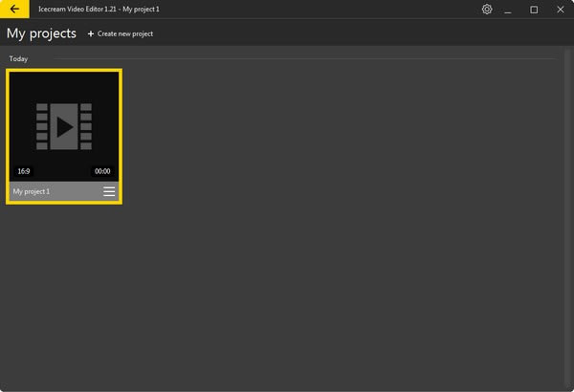
Task: Click the Today section header
Action: point(18,59)
